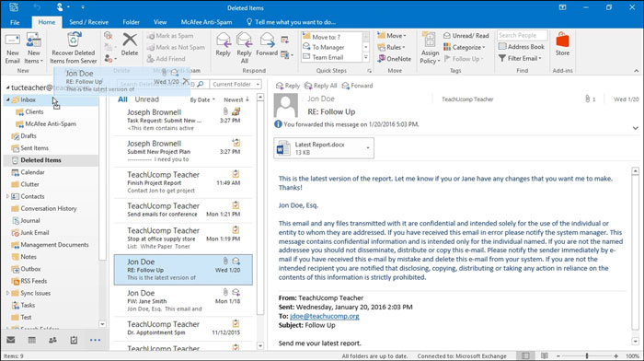Open the Folder ribbon tab
The height and width of the screenshot is (361, 644).
pyautogui.click(x=131, y=22)
